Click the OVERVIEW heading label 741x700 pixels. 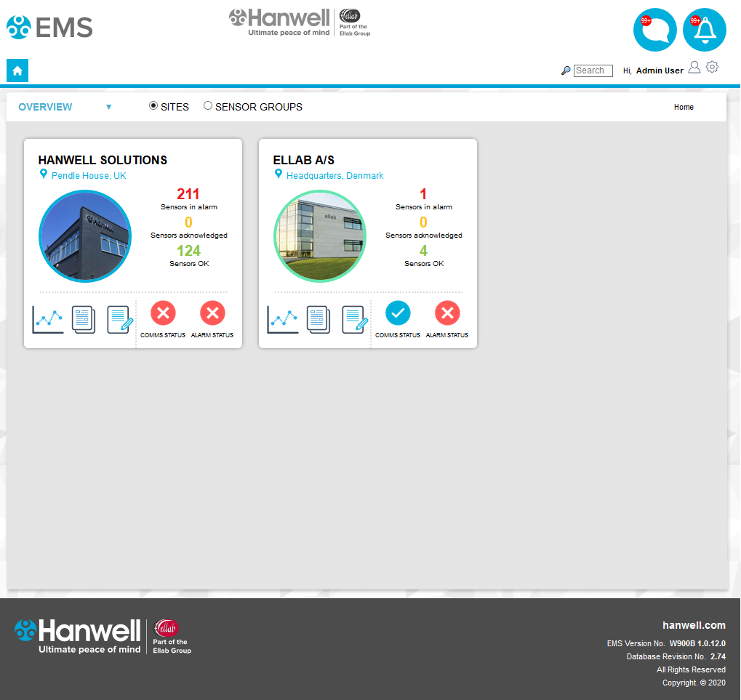pos(45,108)
